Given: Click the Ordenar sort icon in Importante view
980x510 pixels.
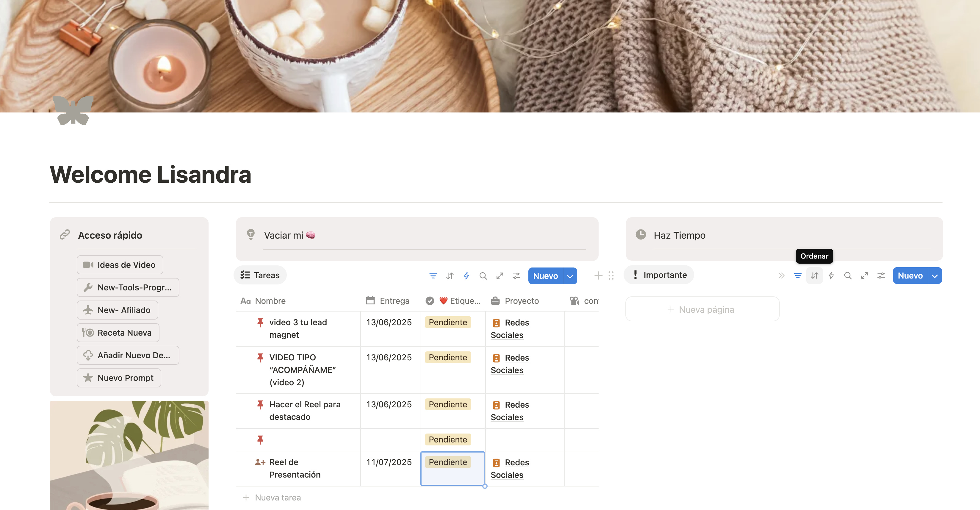Looking at the screenshot, I should point(814,276).
